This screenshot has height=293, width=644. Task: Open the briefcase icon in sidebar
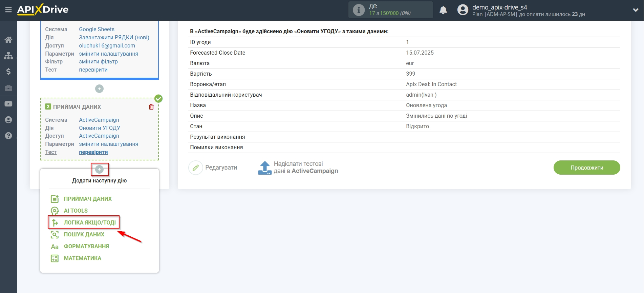coord(8,88)
